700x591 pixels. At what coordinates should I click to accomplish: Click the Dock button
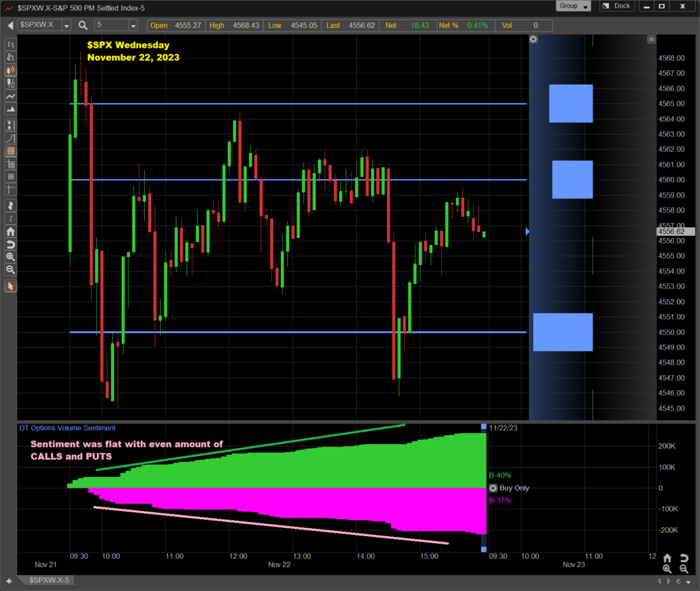point(617,6)
